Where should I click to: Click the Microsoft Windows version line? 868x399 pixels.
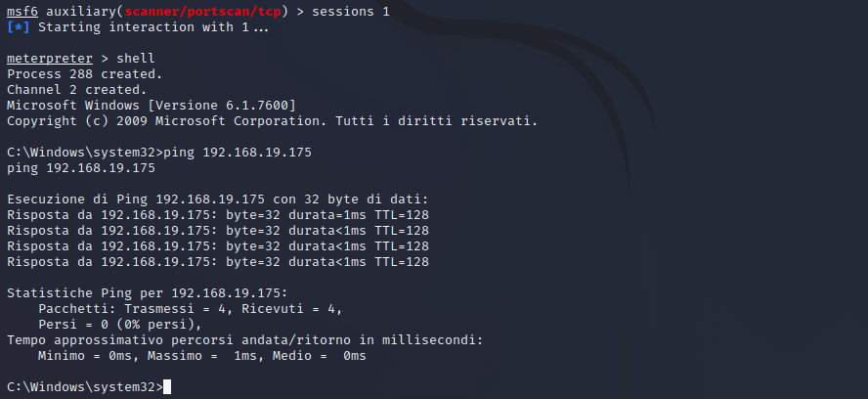click(152, 105)
